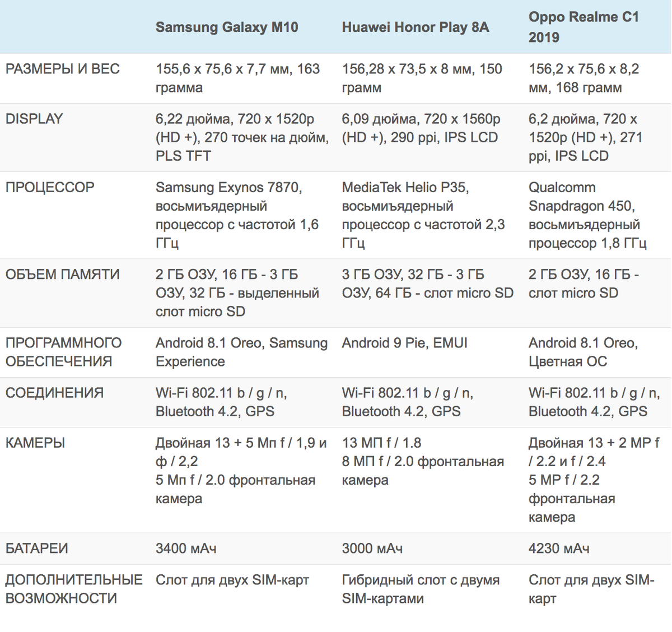Click the 6,09 дюйма display cell
The height and width of the screenshot is (632, 672).
coord(422,128)
